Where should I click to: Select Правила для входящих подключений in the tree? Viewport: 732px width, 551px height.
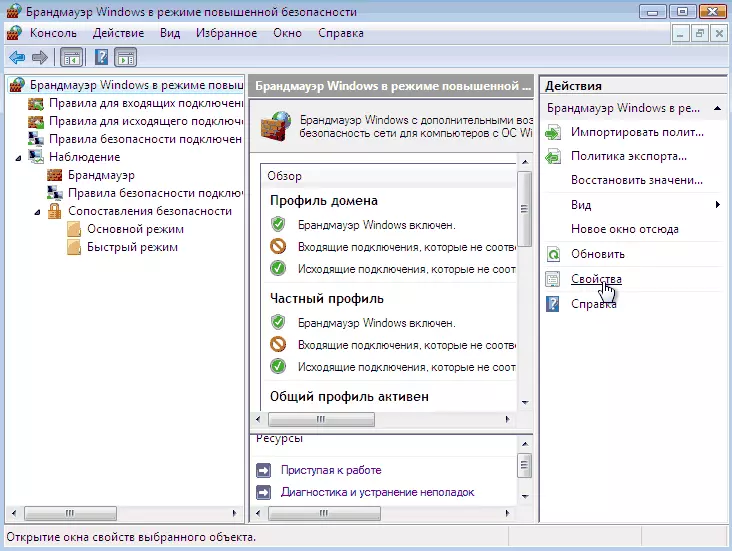(146, 103)
